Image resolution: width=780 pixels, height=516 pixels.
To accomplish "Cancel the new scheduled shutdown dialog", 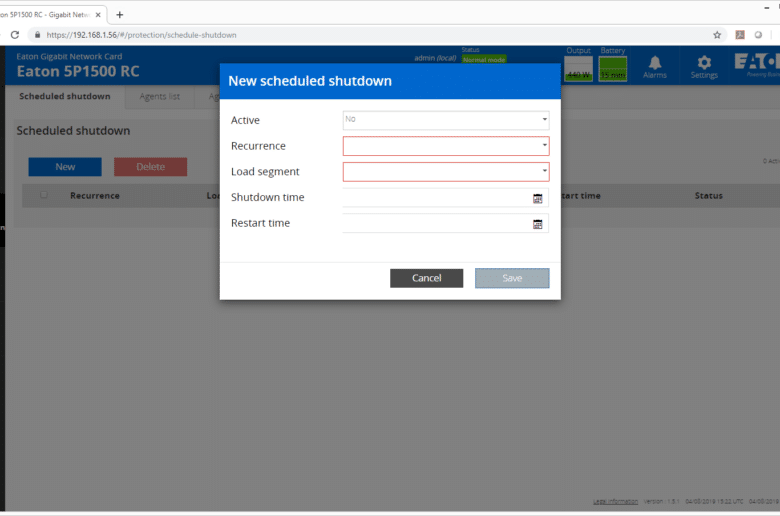I will click(x=426, y=278).
